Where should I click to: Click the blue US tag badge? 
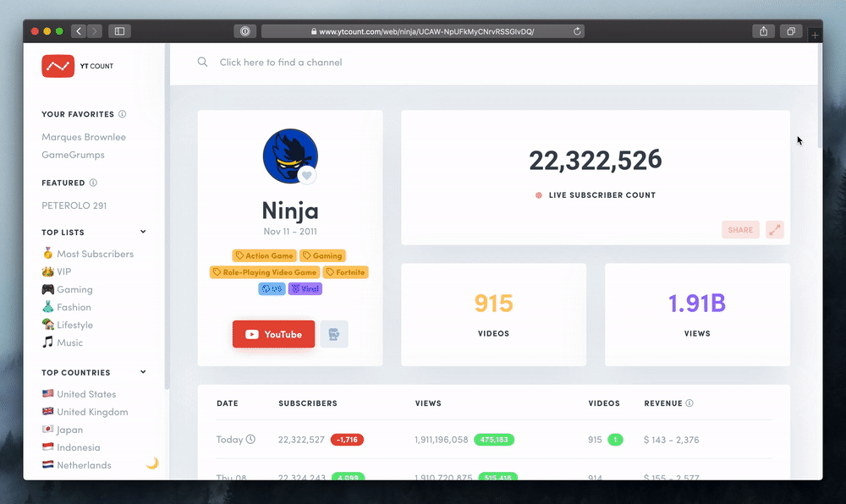272,289
